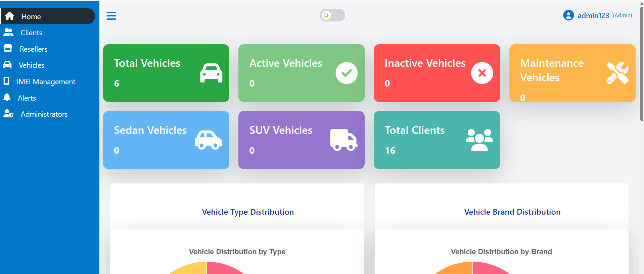The width and height of the screenshot is (644, 274).
Task: Click the checkmark icon on Active Vehicles card
Action: (347, 73)
